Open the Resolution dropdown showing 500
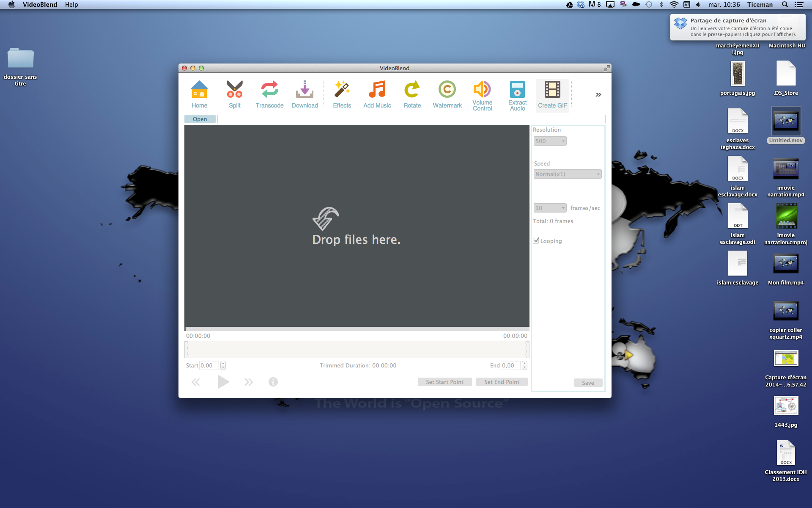This screenshot has height=508, width=812. (x=549, y=141)
